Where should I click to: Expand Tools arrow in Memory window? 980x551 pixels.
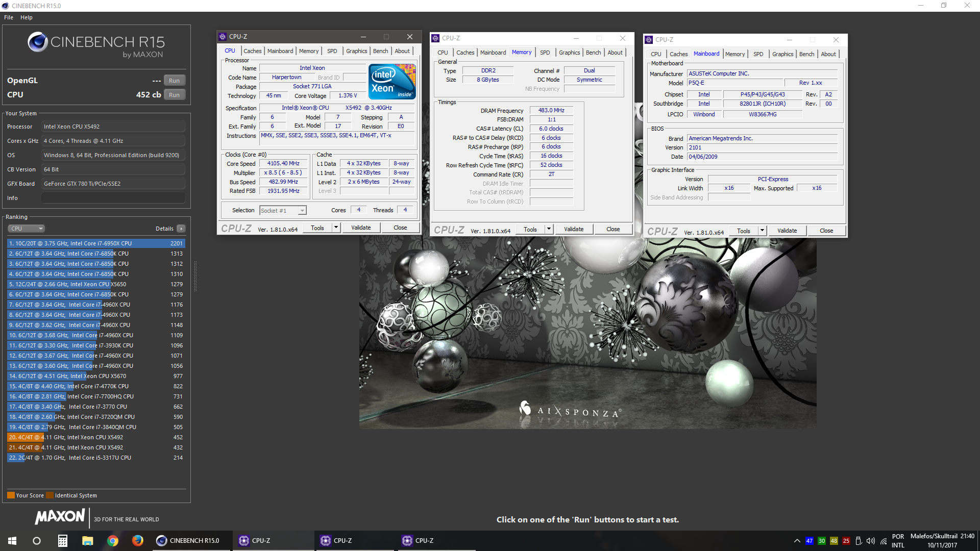click(x=549, y=229)
